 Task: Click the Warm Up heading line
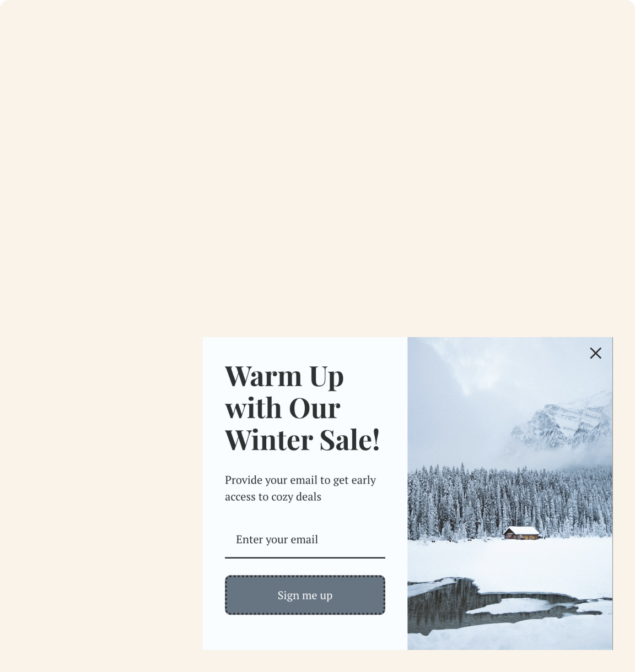[x=284, y=377]
